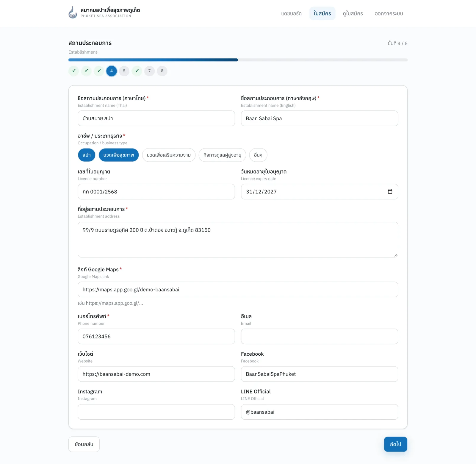
Task: Open the ใบสมัคร nav tab
Action: (x=322, y=13)
